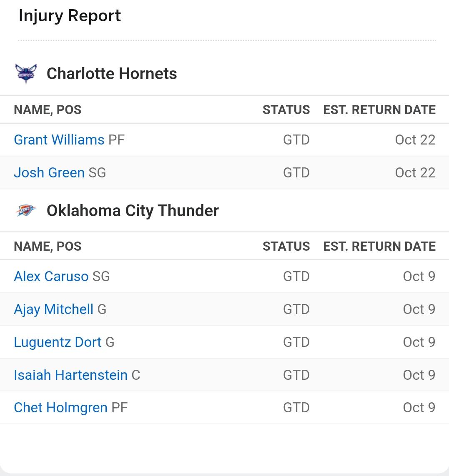Click the Injury Report title
Image resolution: width=449 pixels, height=476 pixels.
[x=70, y=16]
